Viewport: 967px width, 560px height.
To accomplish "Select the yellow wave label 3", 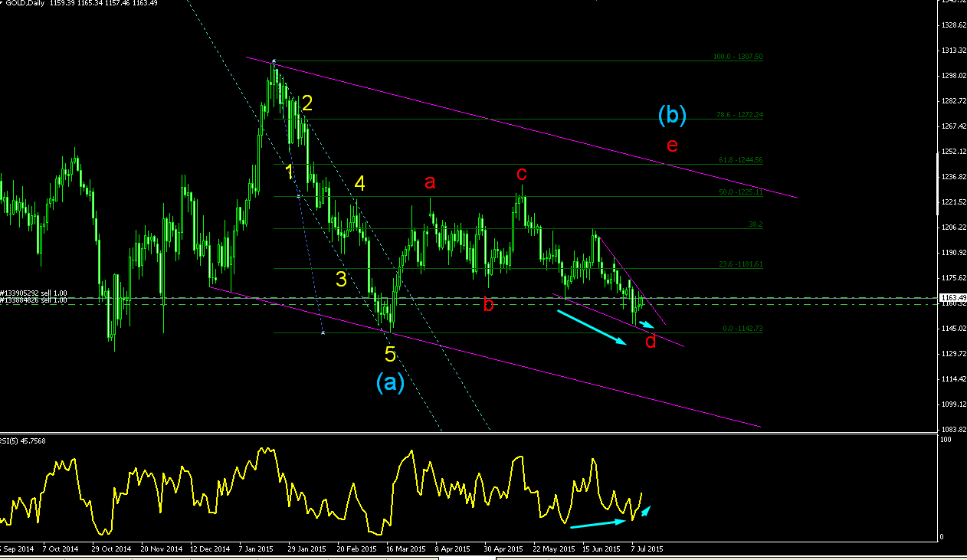I will click(x=342, y=280).
